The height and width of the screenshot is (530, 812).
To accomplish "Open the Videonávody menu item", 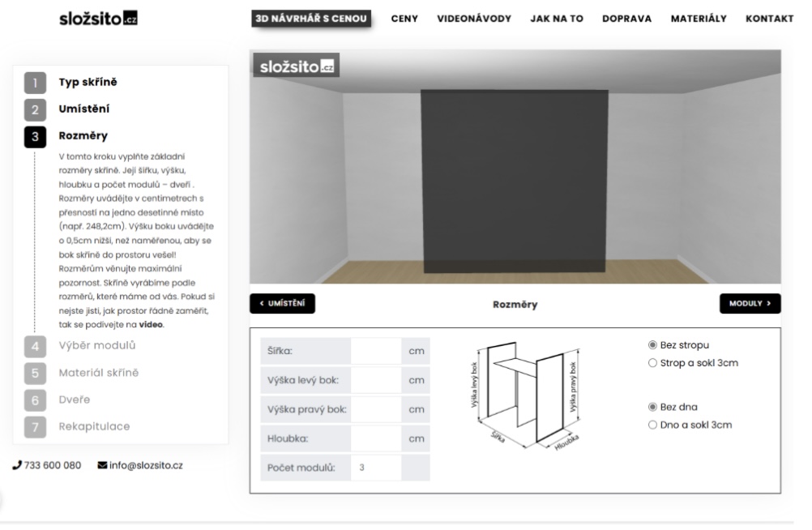I will coord(474,19).
